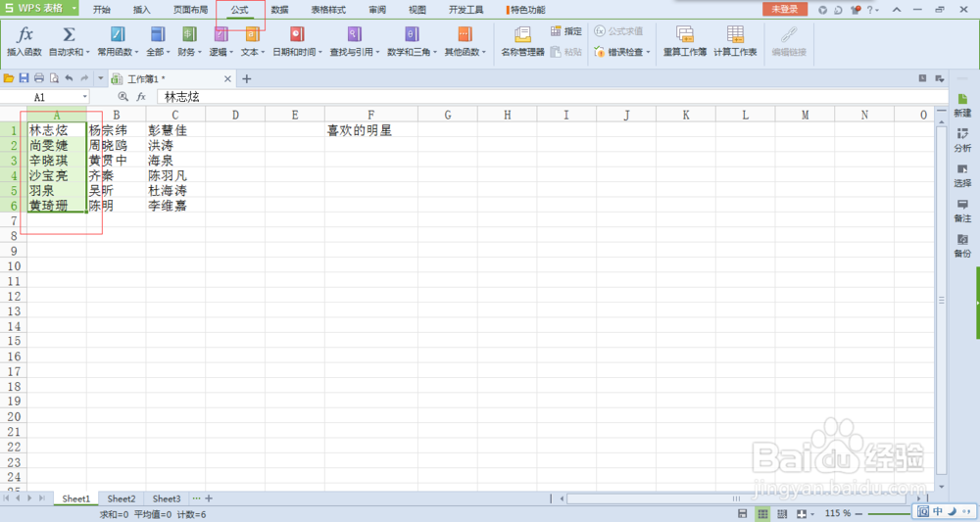The height and width of the screenshot is (522, 980).
Task: Click the magnifier icon beside formula bar
Action: tap(123, 97)
